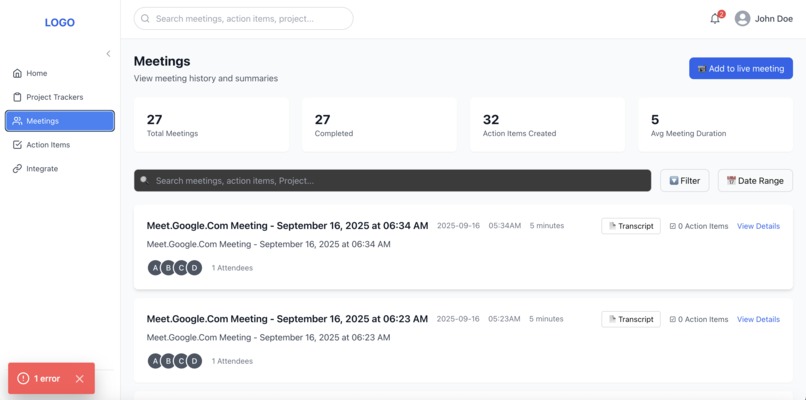This screenshot has height=400, width=806.
Task: Click the top search meetings input field
Action: pyautogui.click(x=243, y=19)
